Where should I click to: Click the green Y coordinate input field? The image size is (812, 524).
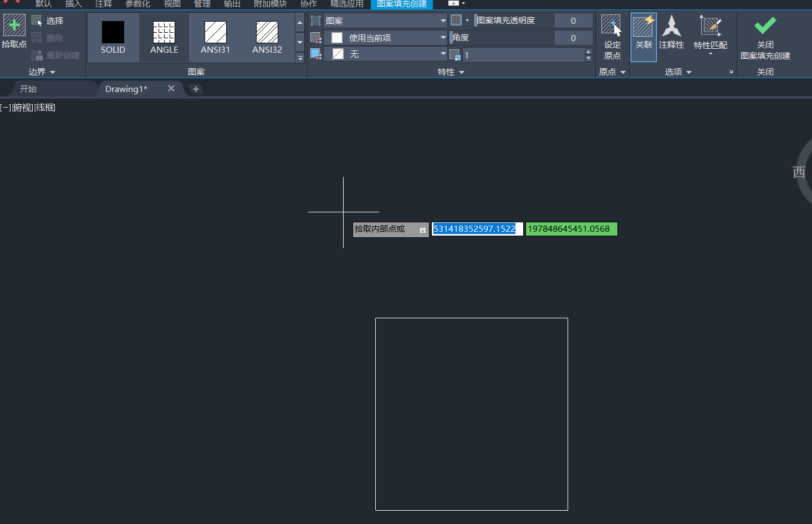tap(571, 229)
